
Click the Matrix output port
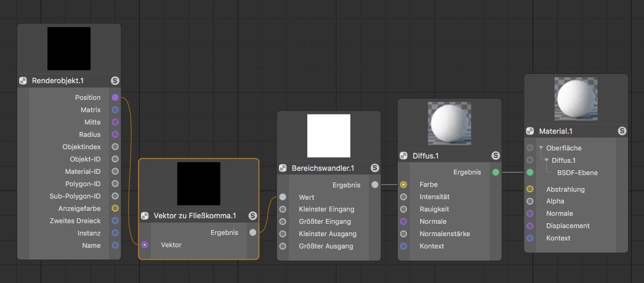point(115,110)
